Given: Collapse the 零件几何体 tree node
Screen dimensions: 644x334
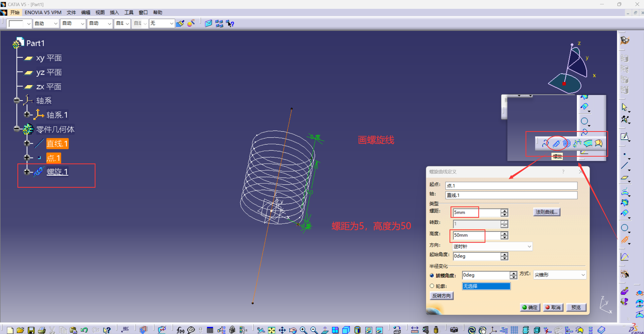Looking at the screenshot, I should pyautogui.click(x=17, y=129).
